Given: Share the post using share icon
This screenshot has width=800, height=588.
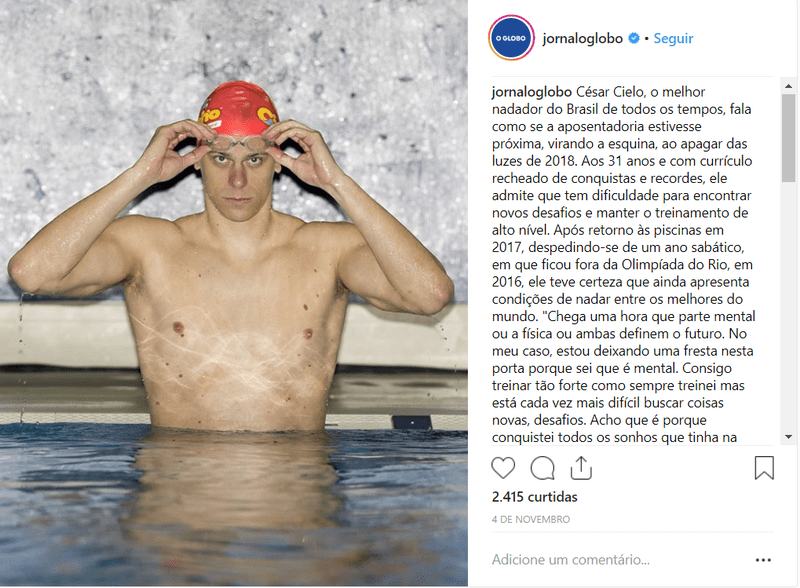Looking at the screenshot, I should [581, 468].
